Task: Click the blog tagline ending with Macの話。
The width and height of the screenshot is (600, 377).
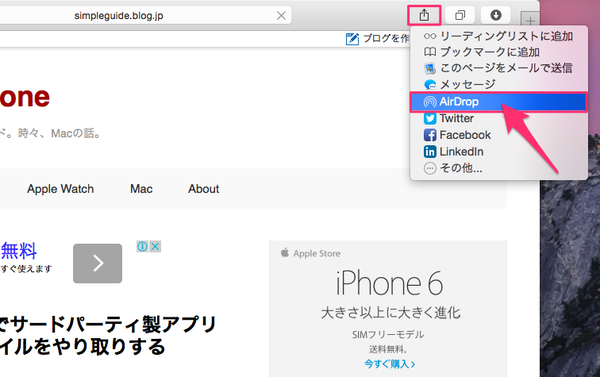Action: (x=50, y=134)
